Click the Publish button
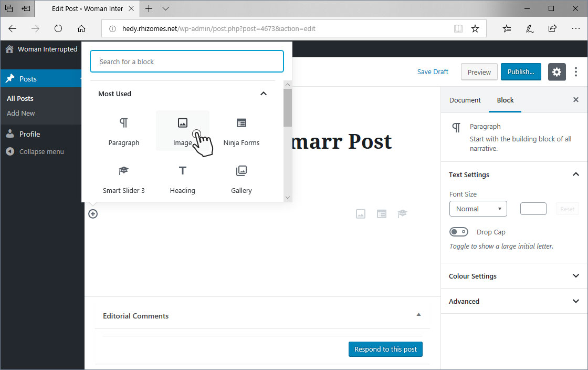The width and height of the screenshot is (588, 370). tap(521, 71)
